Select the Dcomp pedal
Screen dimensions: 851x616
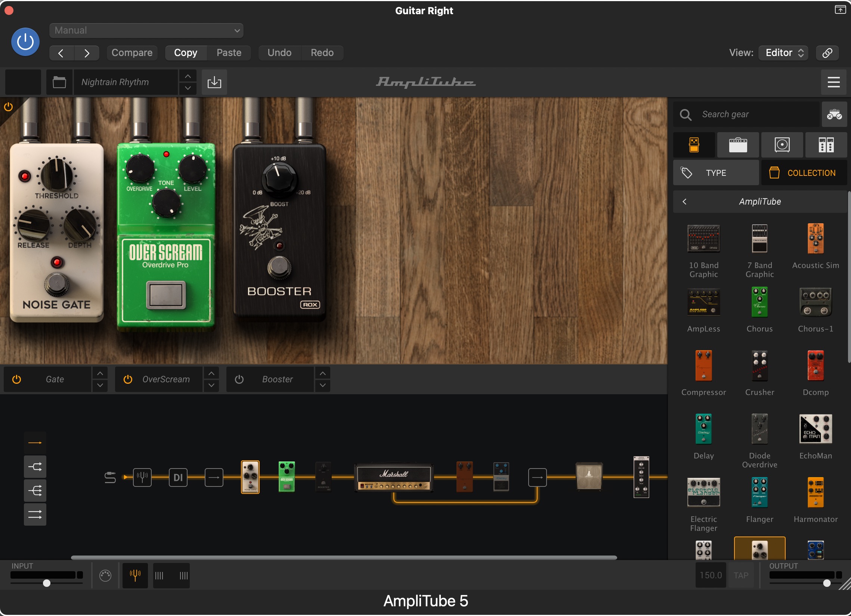(x=816, y=373)
